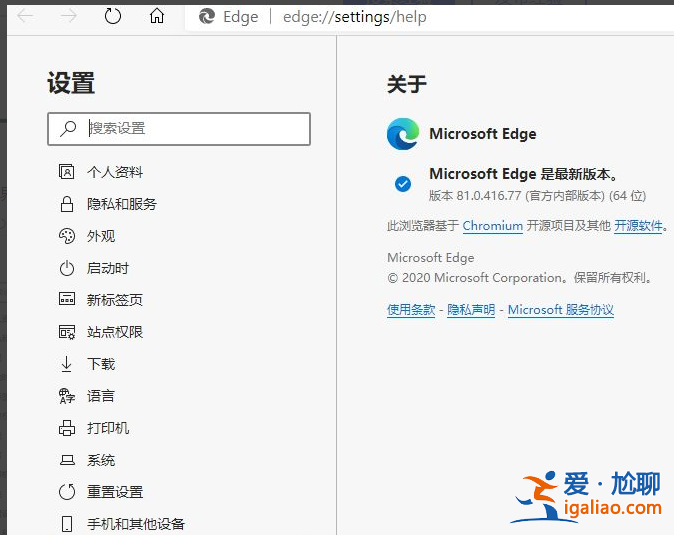Image resolution: width=674 pixels, height=535 pixels.
Task: Open 隐私和服务 settings section
Action: click(x=122, y=204)
